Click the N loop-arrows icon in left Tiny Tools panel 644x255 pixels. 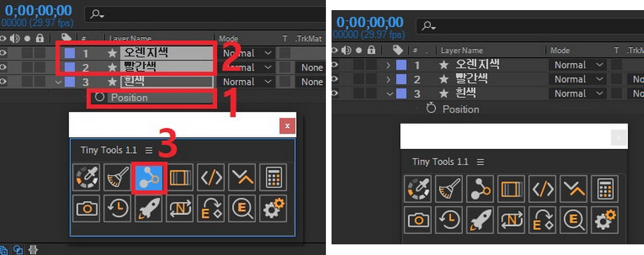[180, 208]
